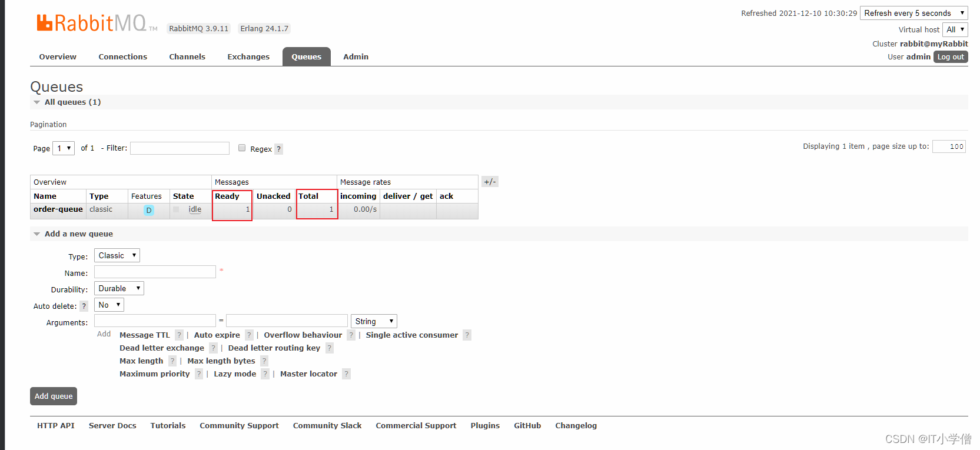Open the Changelog footer link

tap(576, 426)
